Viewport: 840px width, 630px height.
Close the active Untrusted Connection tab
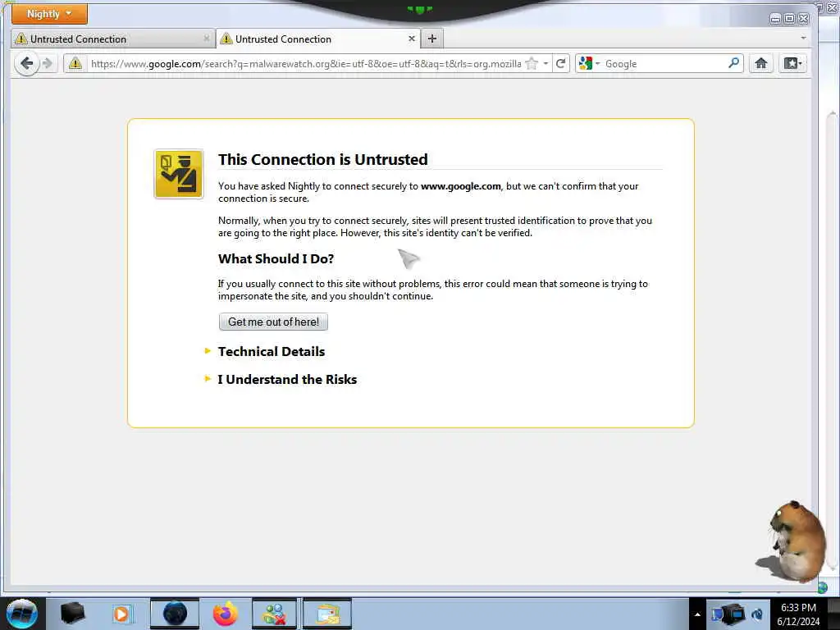412,39
